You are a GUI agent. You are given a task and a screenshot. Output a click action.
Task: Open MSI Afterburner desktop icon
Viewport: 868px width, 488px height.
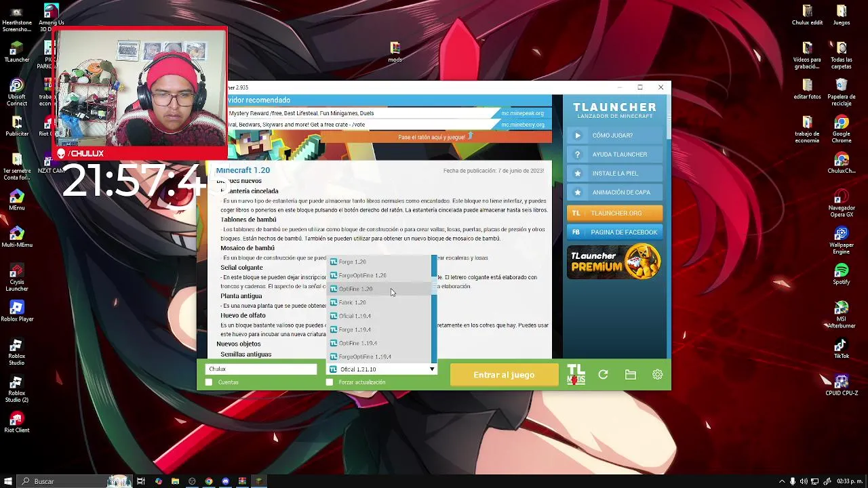click(842, 314)
